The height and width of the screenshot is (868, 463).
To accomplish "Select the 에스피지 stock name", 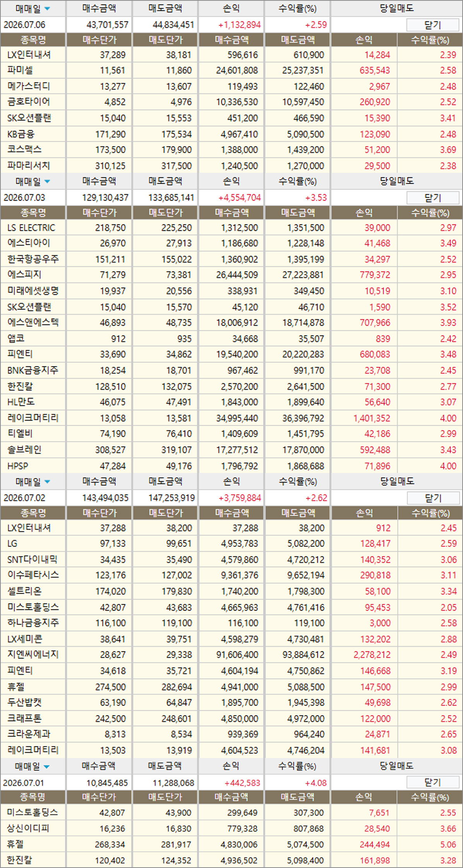I will coord(24,275).
